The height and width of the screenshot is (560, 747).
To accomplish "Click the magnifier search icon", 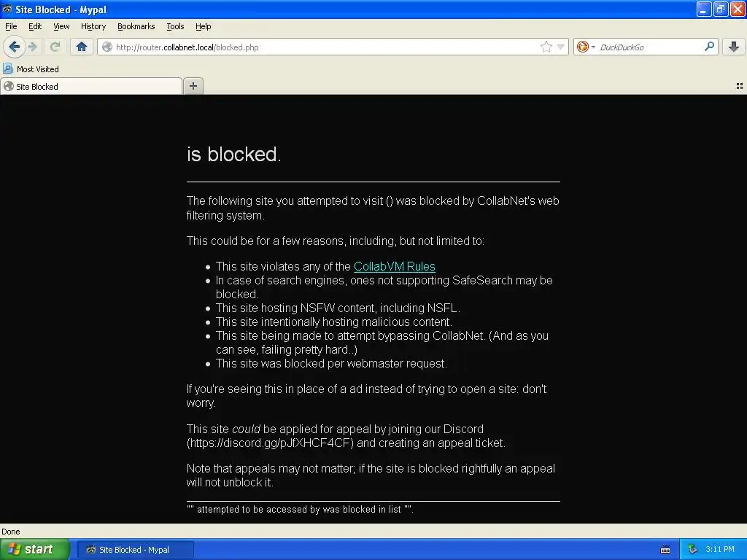I will (709, 46).
